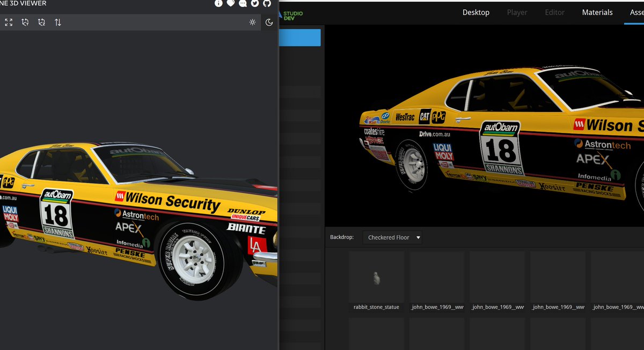
Task: Select the rotate Z-axis icon in the 3D viewer
Action: (41, 23)
